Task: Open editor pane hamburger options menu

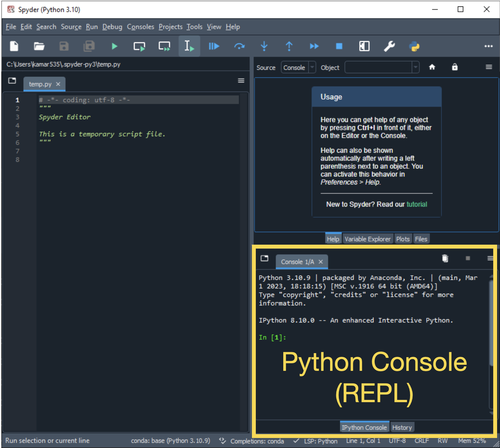Action: [x=241, y=81]
